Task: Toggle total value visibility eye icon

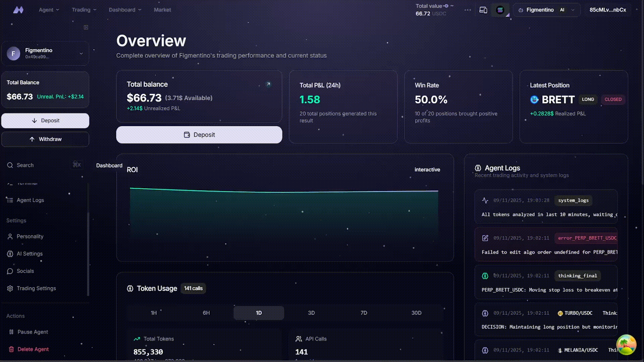Action: point(446,6)
